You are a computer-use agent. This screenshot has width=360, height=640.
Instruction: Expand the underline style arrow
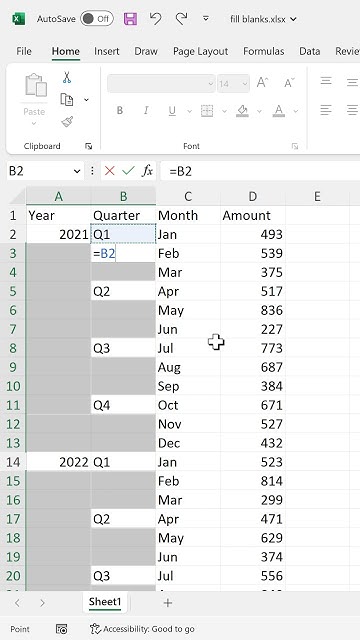[189, 111]
